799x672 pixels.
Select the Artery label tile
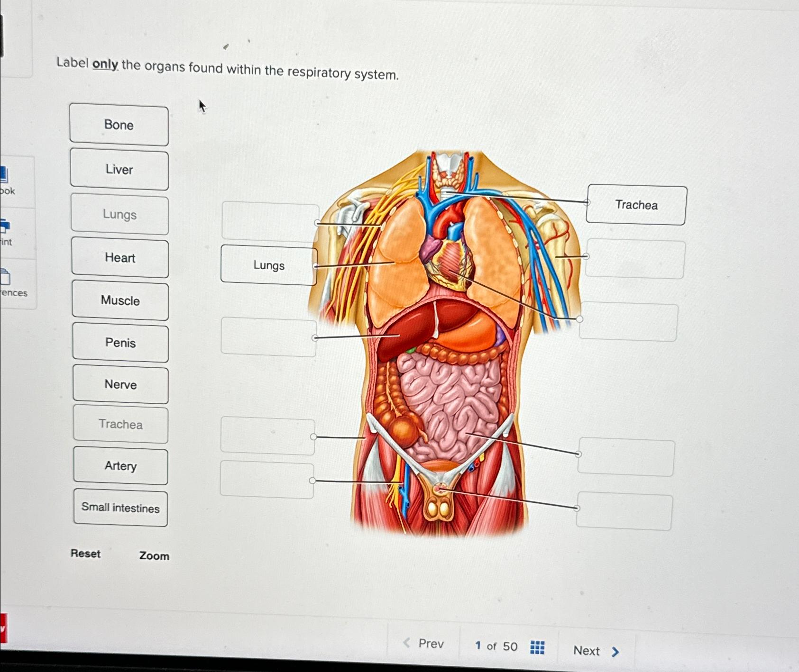tap(121, 466)
